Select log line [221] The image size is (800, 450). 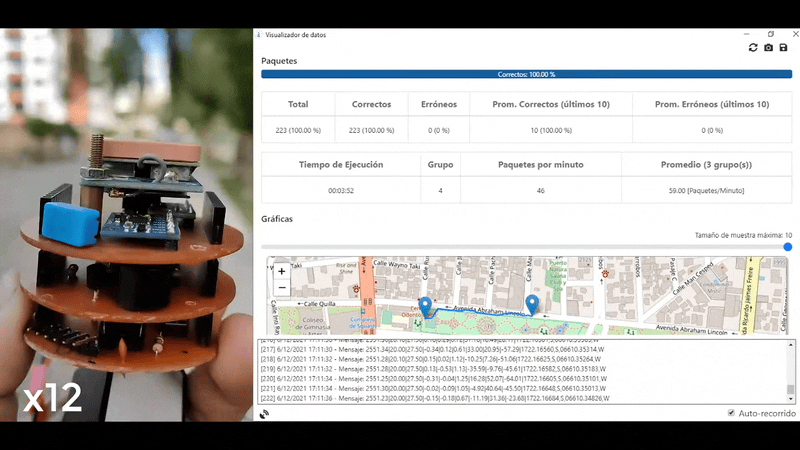[433, 388]
